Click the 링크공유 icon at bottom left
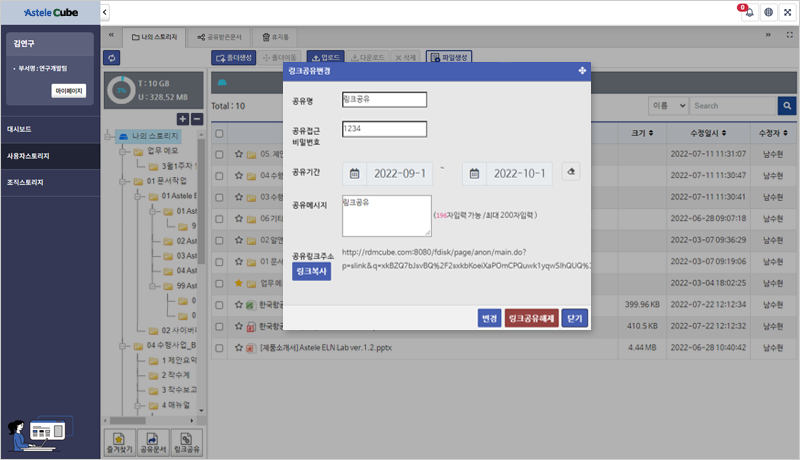This screenshot has width=800, height=460. tap(186, 441)
